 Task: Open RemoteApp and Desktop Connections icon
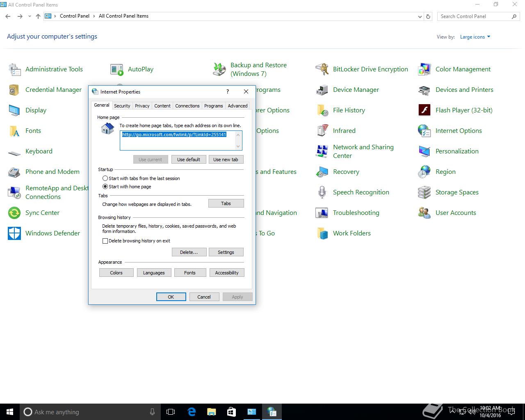click(x=14, y=192)
